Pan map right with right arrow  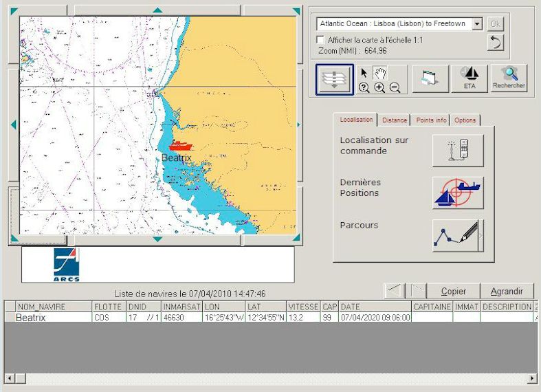pos(299,124)
